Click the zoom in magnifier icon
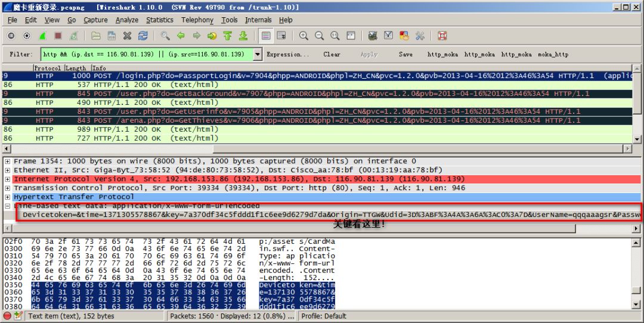644x323 pixels. click(304, 36)
